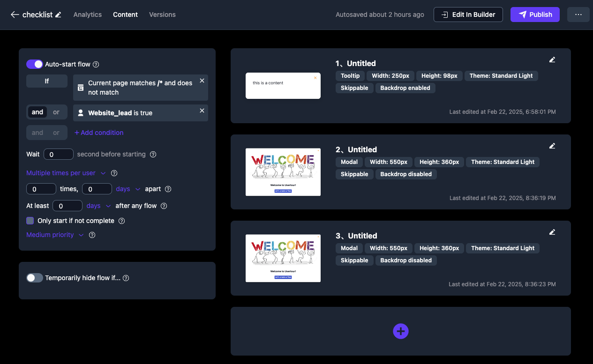Disable the Auto-start flow toggle
This screenshot has height=364, width=593.
[35, 64]
